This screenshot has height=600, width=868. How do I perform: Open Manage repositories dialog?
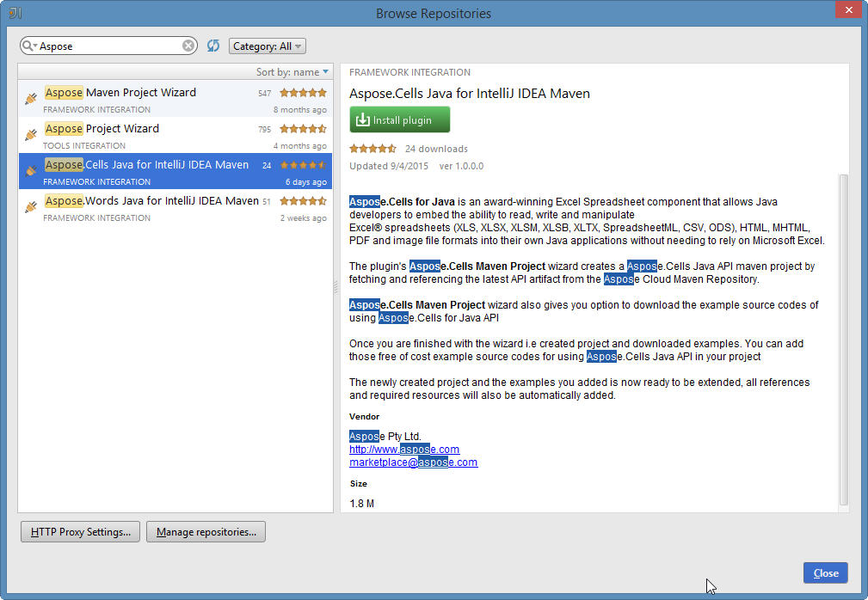[x=206, y=532]
